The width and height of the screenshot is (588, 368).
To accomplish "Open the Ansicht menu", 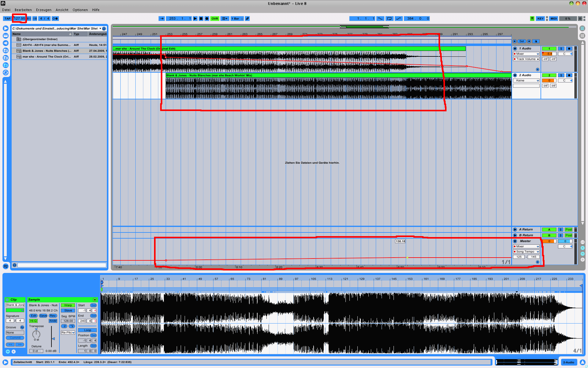I will [x=62, y=10].
